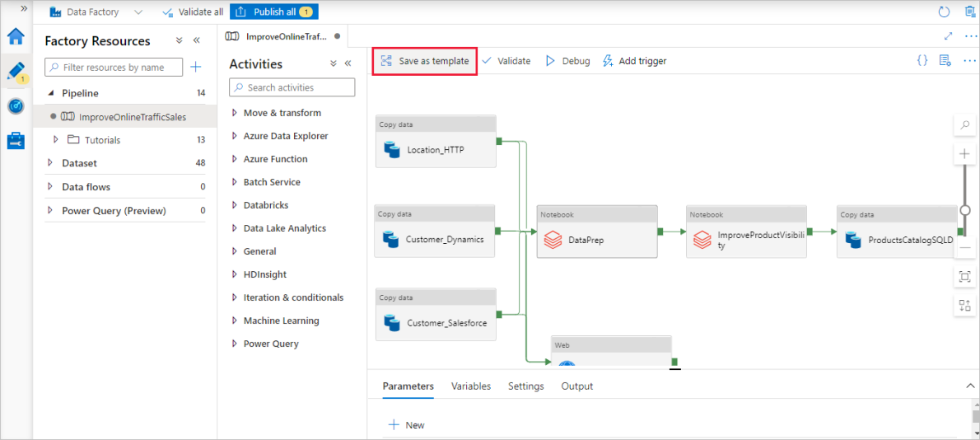Image resolution: width=980 pixels, height=440 pixels.
Task: Open pipeline toolbar more options ellipsis
Action: pyautogui.click(x=969, y=61)
